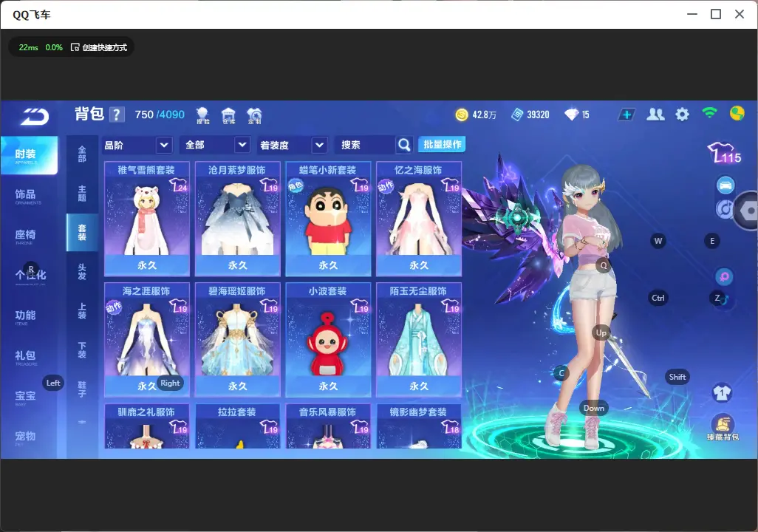Click the 动作 badge on 忆之海服饰
Viewport: 758px width, 532px height.
[386, 186]
